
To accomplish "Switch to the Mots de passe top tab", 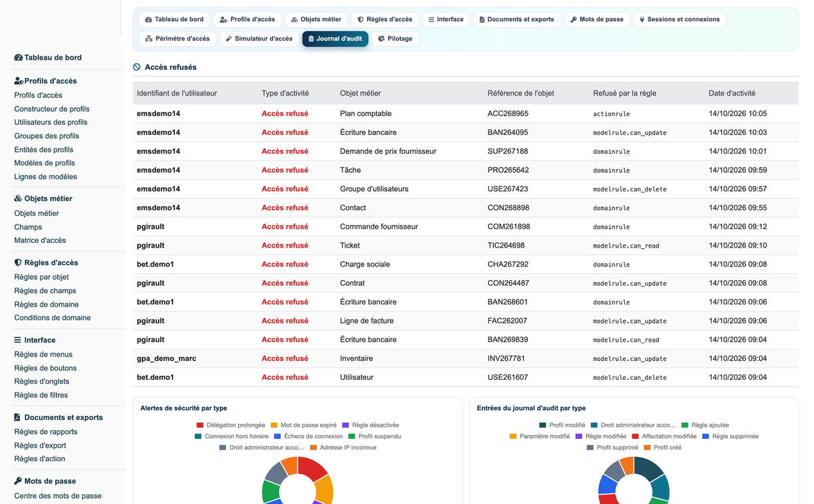I will pos(597,20).
